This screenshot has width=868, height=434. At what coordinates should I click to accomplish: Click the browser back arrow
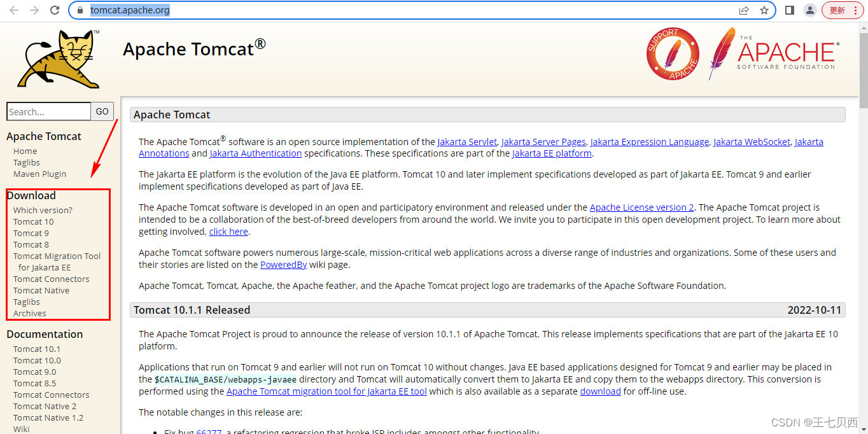[14, 10]
